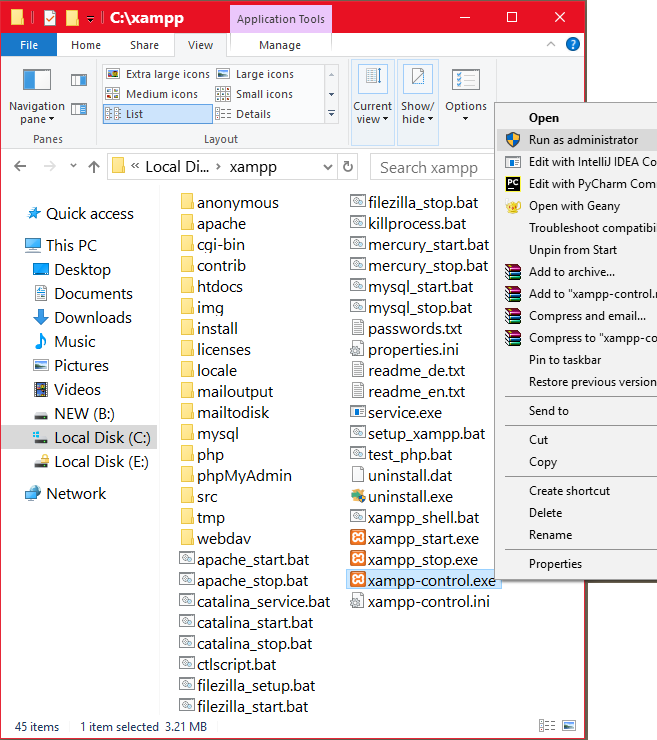The width and height of the screenshot is (657, 740).
Task: Select the xampp_stop.exe file icon
Action: tap(358, 558)
